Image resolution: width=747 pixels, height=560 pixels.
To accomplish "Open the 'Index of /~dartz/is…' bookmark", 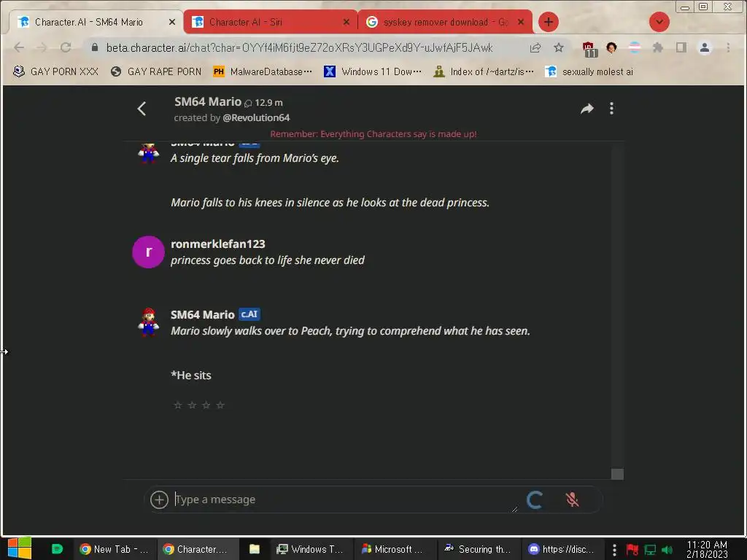I will click(x=484, y=71).
